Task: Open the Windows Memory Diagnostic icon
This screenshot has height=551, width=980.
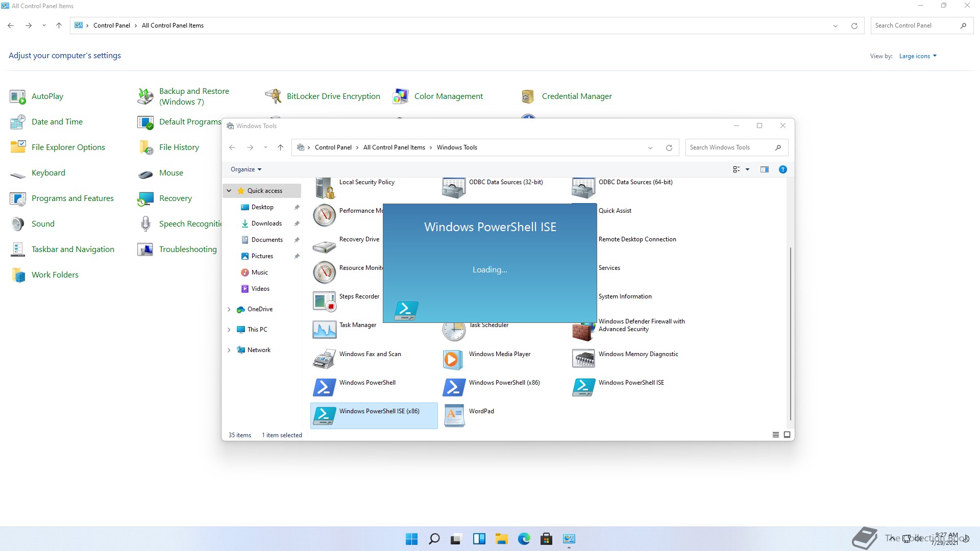Action: point(583,359)
